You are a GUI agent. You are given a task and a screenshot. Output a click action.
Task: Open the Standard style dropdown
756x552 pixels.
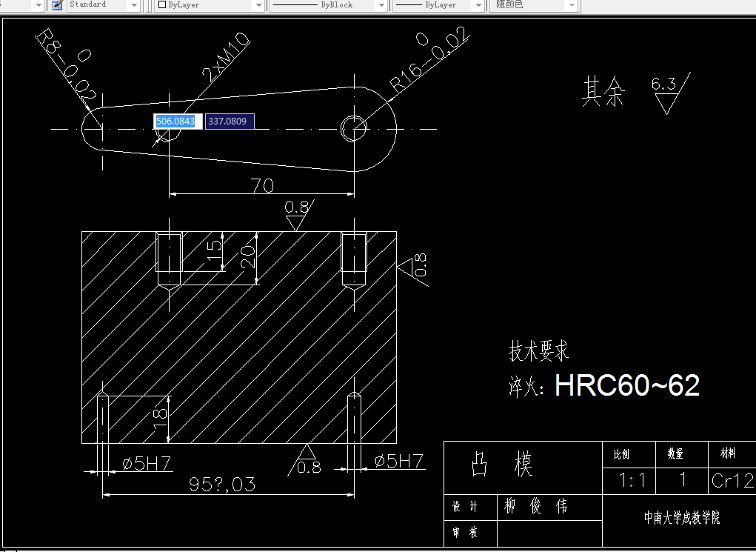coord(135,5)
